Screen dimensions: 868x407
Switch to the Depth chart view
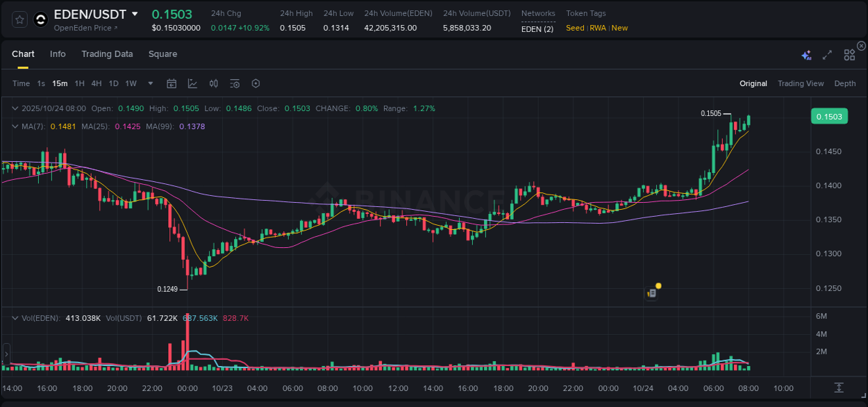point(845,83)
